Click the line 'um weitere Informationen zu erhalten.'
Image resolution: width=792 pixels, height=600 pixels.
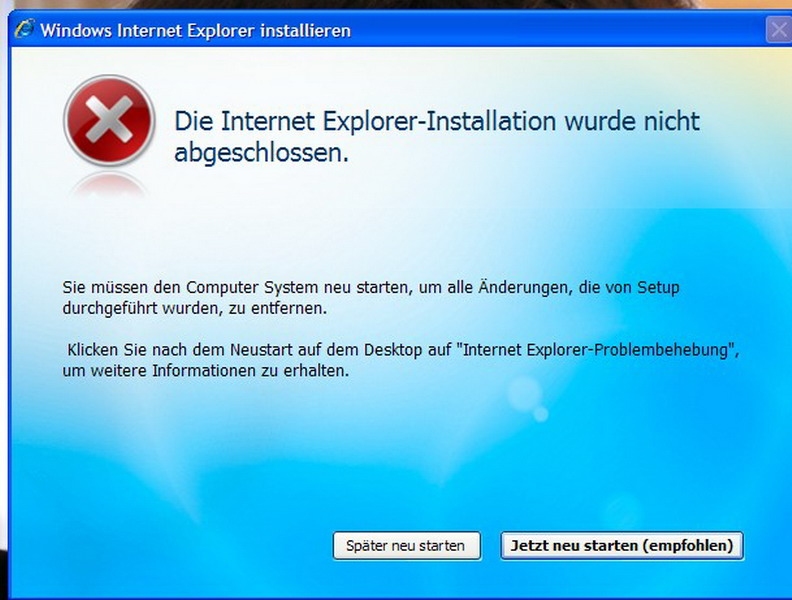(x=206, y=371)
